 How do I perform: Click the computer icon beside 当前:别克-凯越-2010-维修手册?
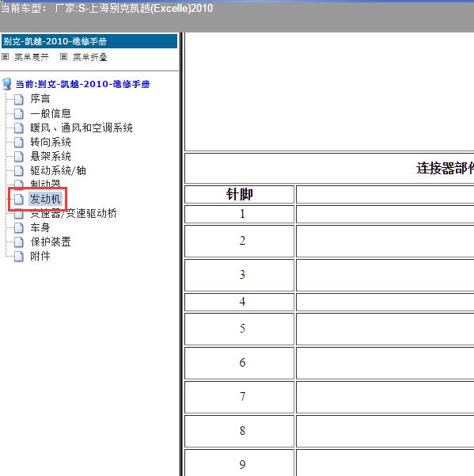coord(7,84)
